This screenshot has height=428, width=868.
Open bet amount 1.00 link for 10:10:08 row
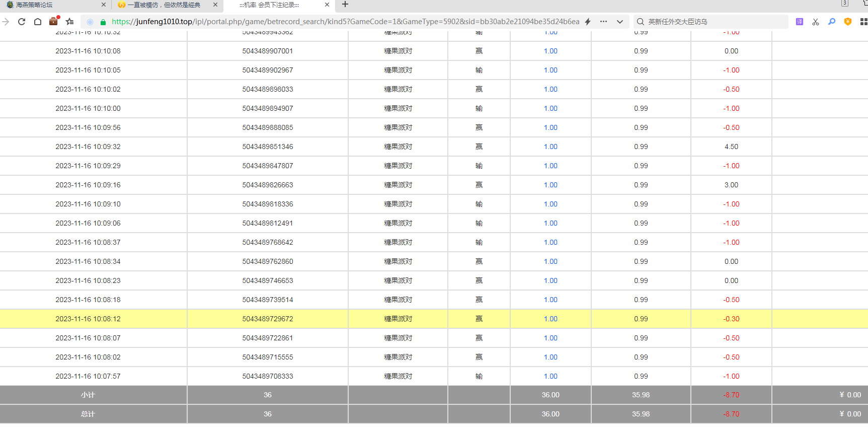pyautogui.click(x=550, y=51)
